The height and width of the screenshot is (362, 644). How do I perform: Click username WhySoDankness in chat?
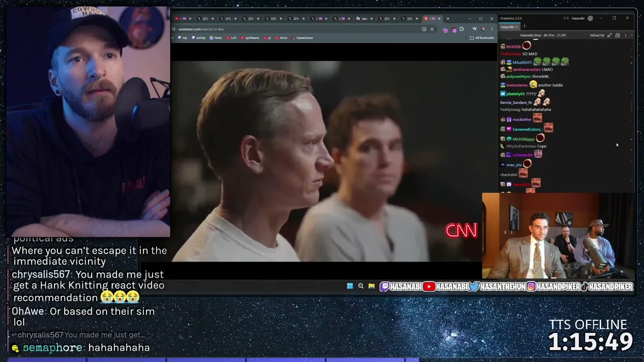click(x=521, y=146)
